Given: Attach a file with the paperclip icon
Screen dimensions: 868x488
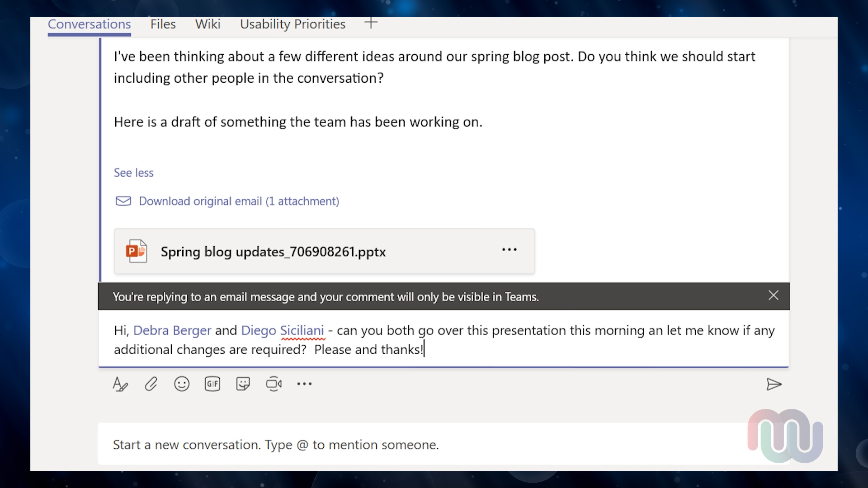Looking at the screenshot, I should tap(151, 384).
